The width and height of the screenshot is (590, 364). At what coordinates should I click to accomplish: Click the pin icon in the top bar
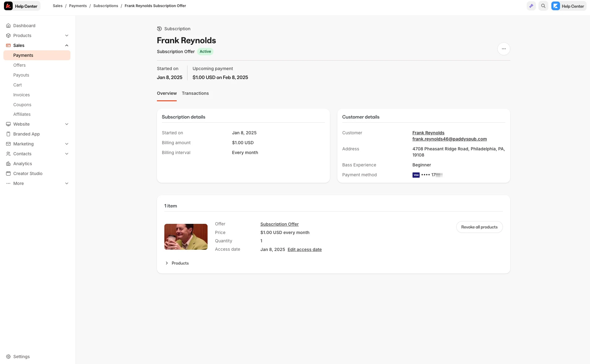tap(531, 6)
